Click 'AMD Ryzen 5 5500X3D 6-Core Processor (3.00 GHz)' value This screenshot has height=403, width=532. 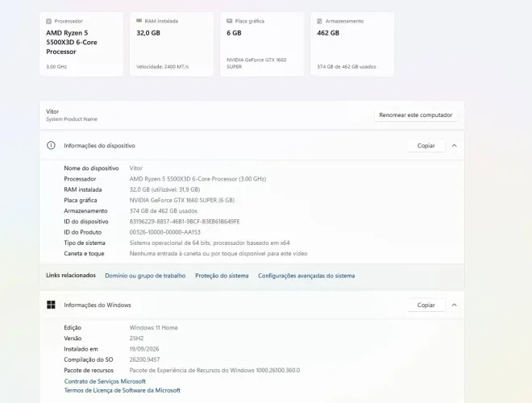pos(197,179)
